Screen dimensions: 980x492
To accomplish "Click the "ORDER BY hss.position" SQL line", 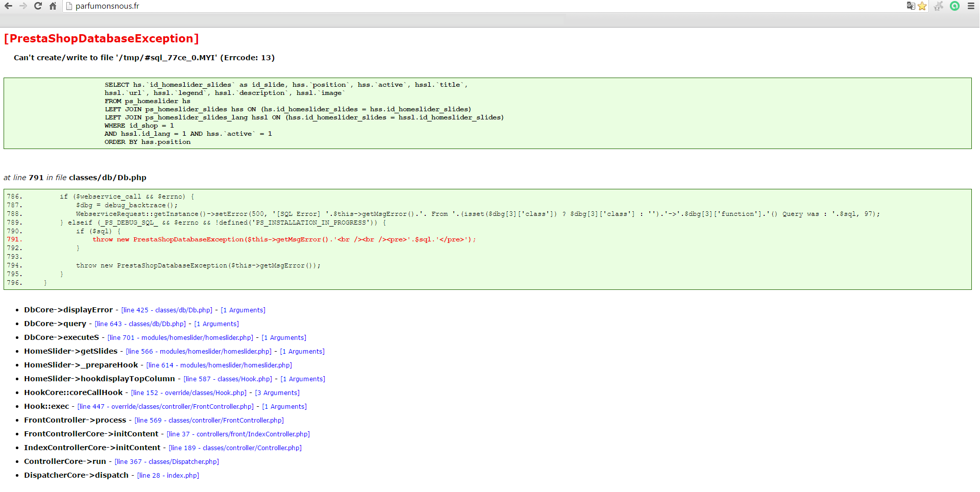I will pyautogui.click(x=148, y=142).
